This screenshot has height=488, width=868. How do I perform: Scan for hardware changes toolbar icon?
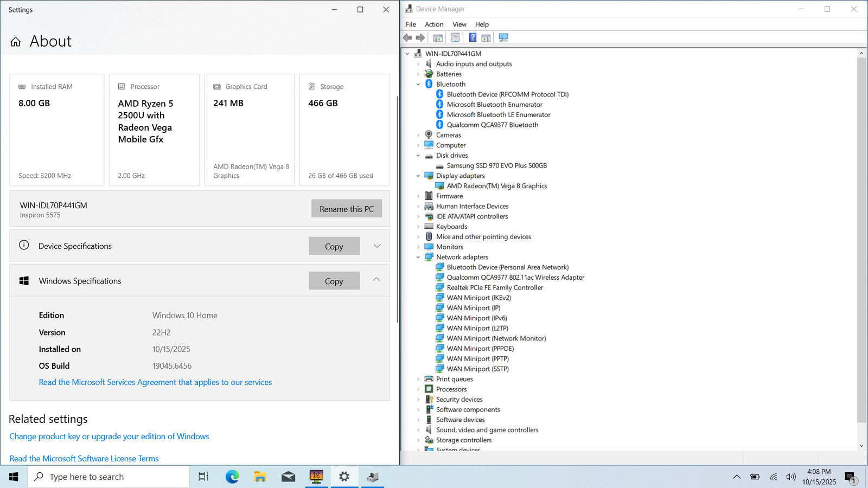tap(503, 37)
